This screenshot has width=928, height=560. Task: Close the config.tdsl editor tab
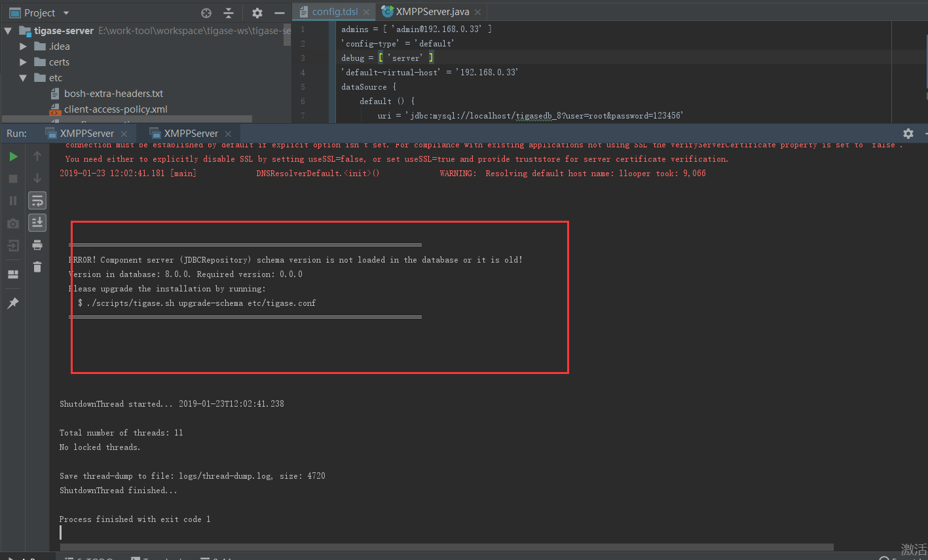tap(366, 12)
